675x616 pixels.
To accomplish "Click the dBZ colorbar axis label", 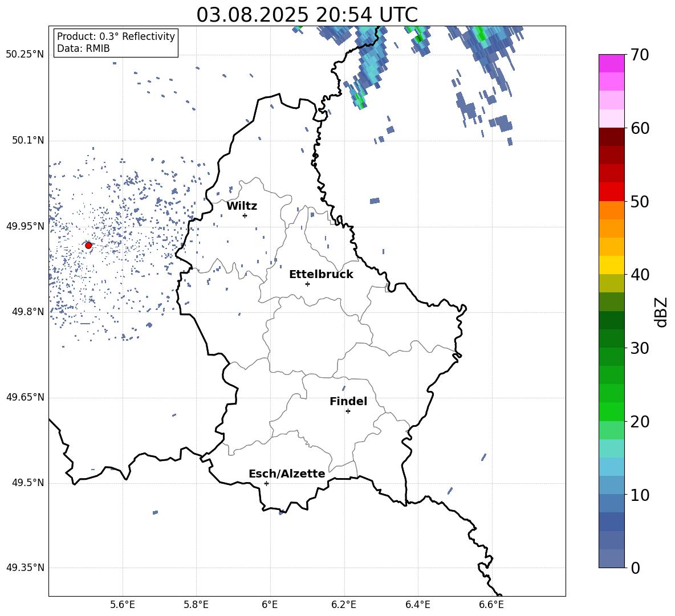I will (662, 312).
